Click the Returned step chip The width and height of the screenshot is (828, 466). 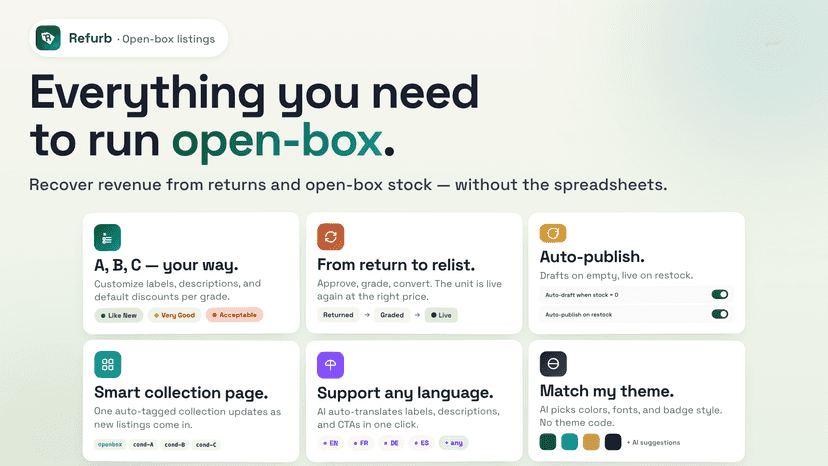coord(338,315)
